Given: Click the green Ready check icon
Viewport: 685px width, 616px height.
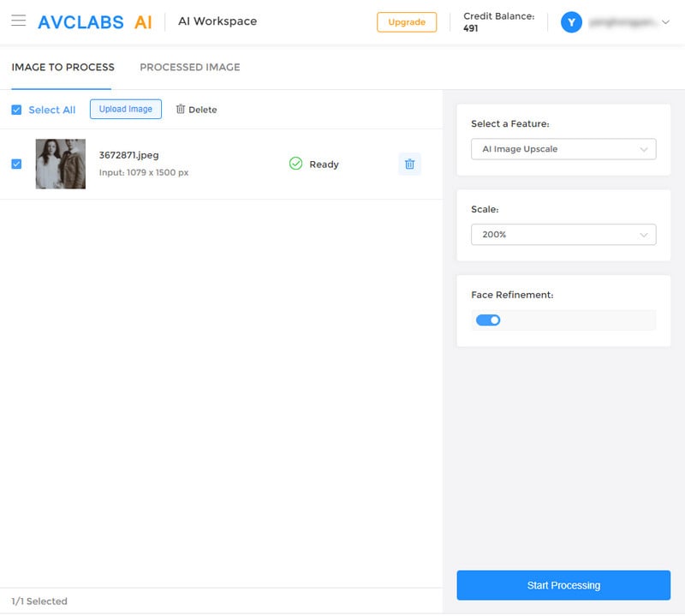Looking at the screenshot, I should tap(295, 164).
